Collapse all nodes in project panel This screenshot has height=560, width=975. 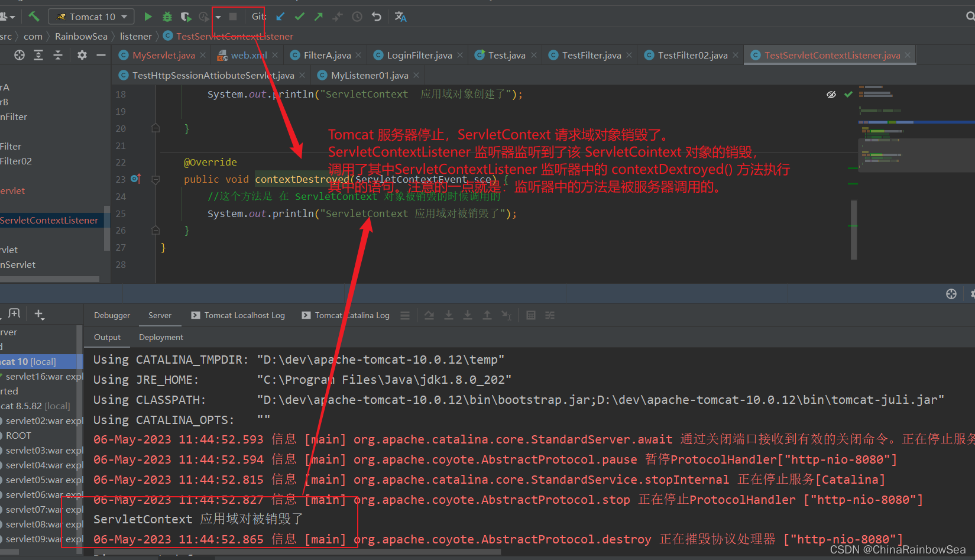(58, 55)
